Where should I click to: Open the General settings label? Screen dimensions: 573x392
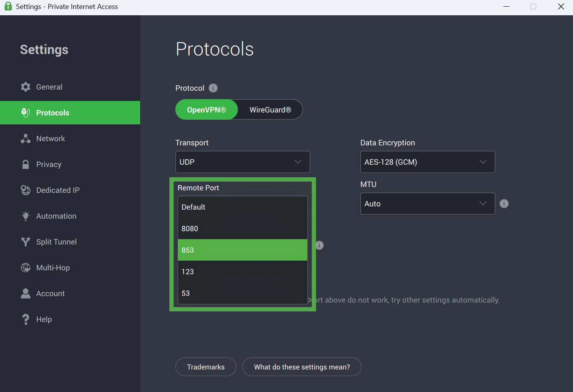[x=49, y=87]
